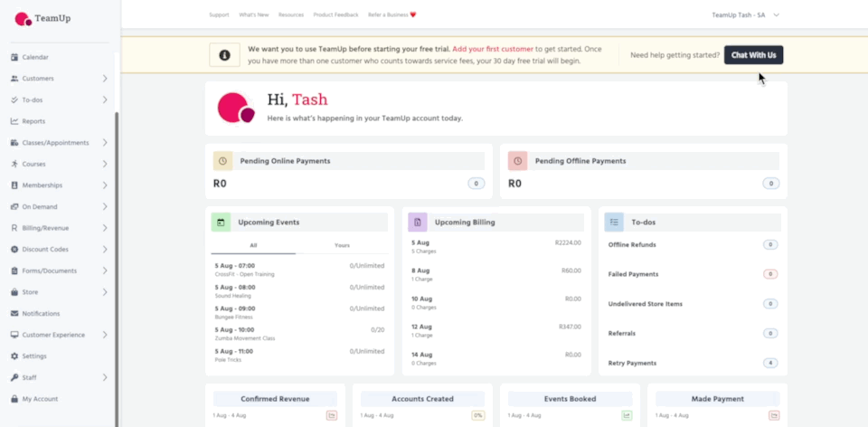The image size is (868, 427).
Task: Click the Calendar icon in sidebar
Action: tap(14, 57)
